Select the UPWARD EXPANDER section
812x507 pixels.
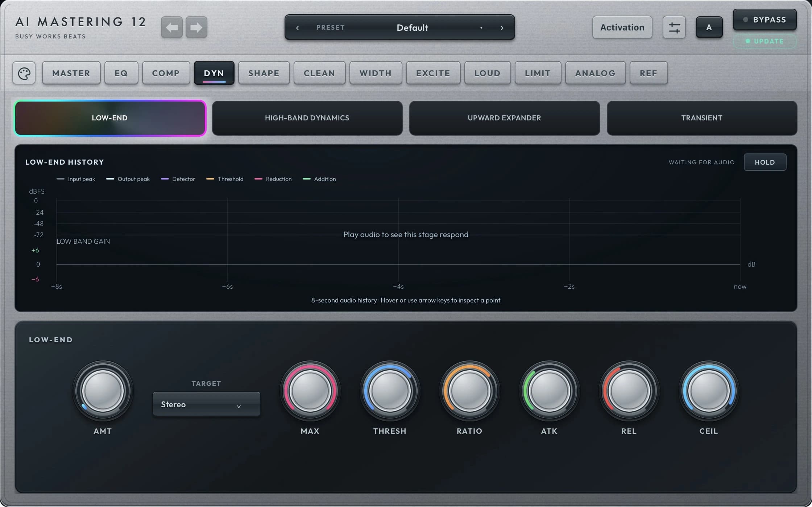504,118
